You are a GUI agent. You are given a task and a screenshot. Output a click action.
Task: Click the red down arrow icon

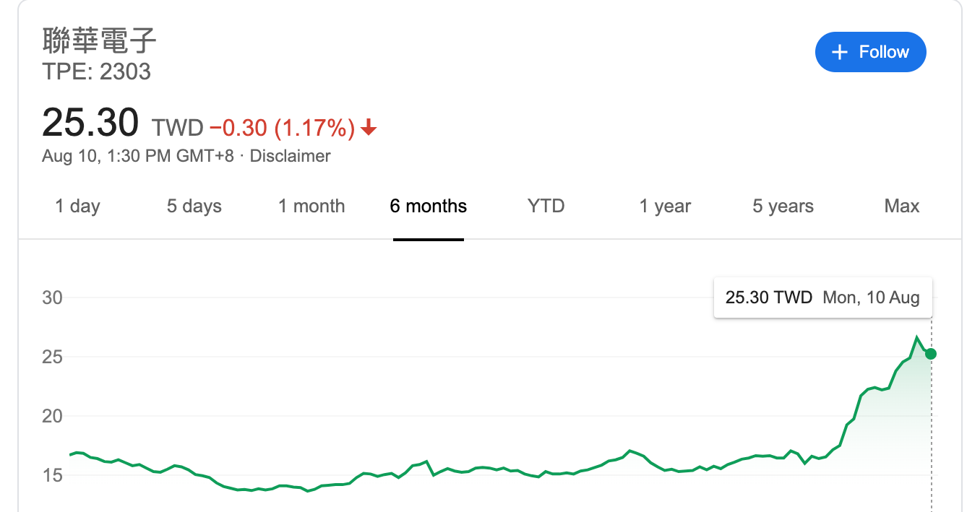(x=369, y=129)
